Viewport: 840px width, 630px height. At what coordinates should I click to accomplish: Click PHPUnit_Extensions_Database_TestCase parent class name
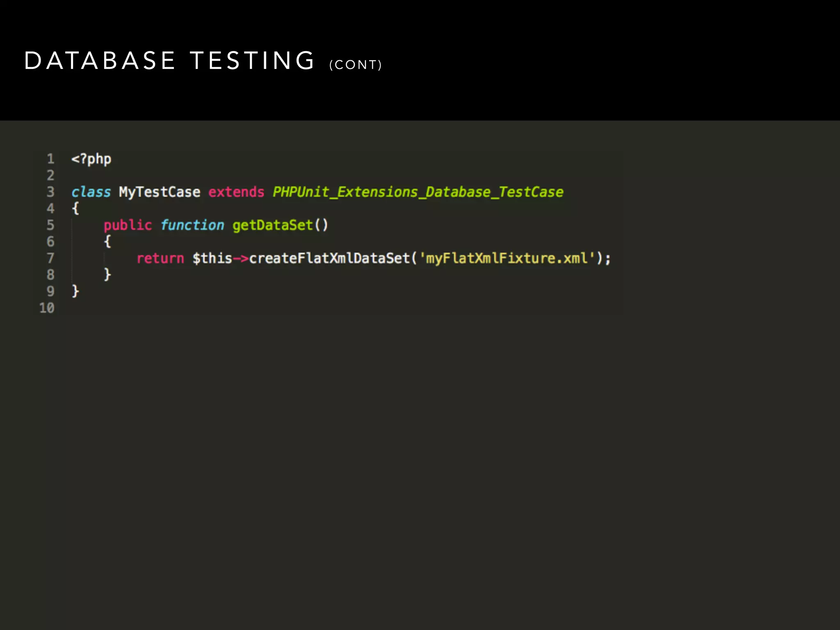[x=418, y=192]
